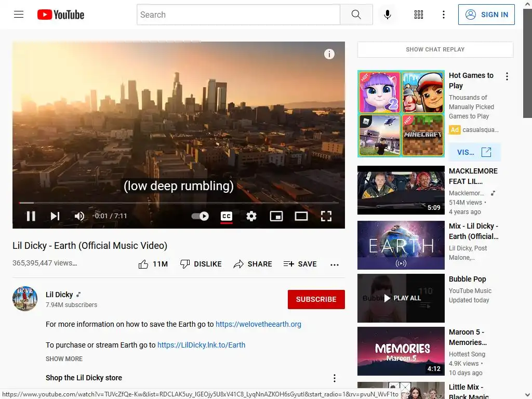Viewport: 532px width, 399px height.
Task: Expand description with SHOW MORE
Action: [64, 358]
